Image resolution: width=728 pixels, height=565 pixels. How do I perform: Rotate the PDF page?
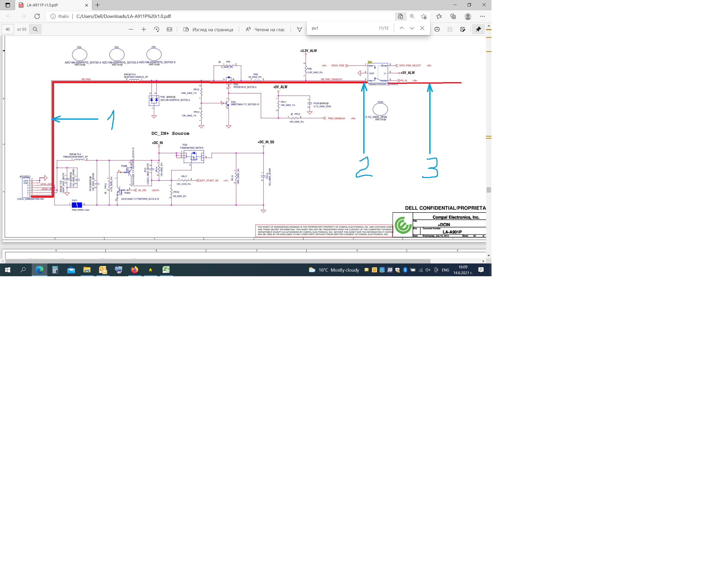pos(156,29)
